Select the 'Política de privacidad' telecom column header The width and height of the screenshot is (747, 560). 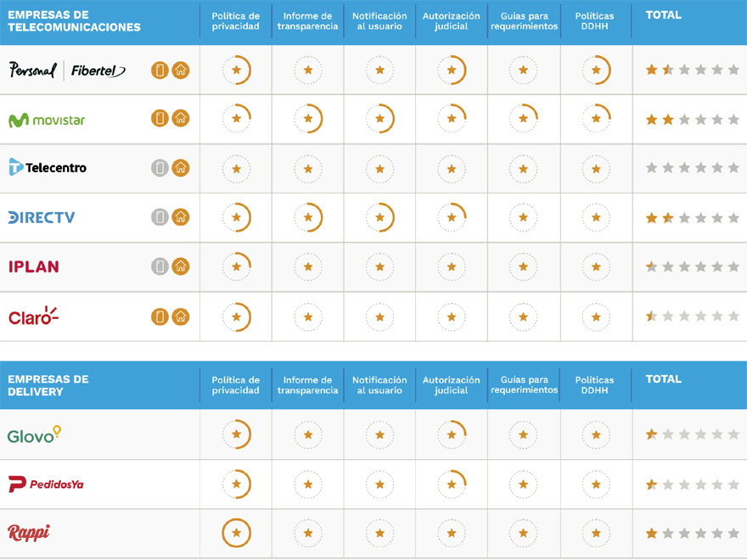coord(236,21)
